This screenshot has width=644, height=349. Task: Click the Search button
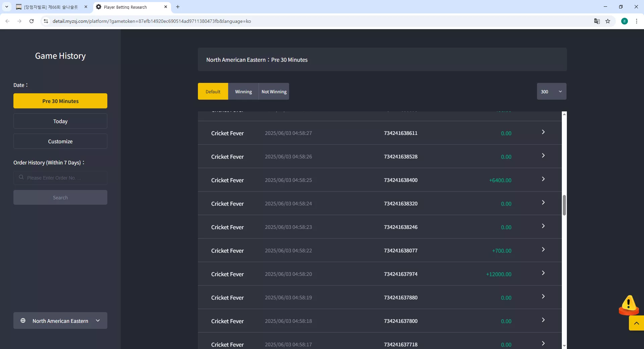60,198
